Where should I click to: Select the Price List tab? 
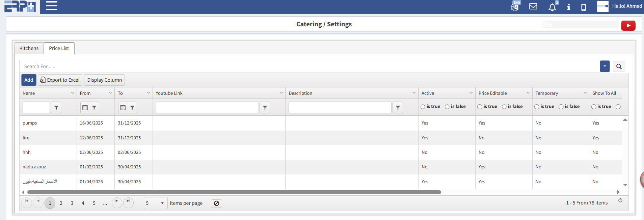pos(59,48)
